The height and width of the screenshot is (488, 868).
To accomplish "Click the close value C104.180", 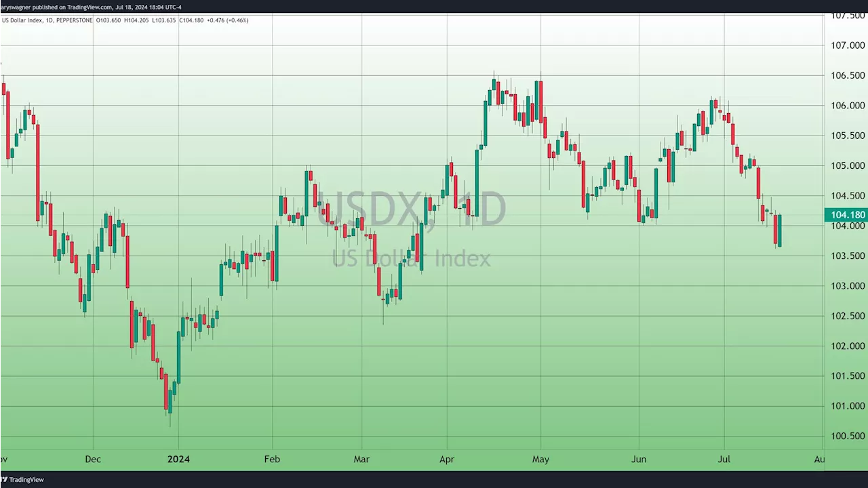I will [x=192, y=20].
